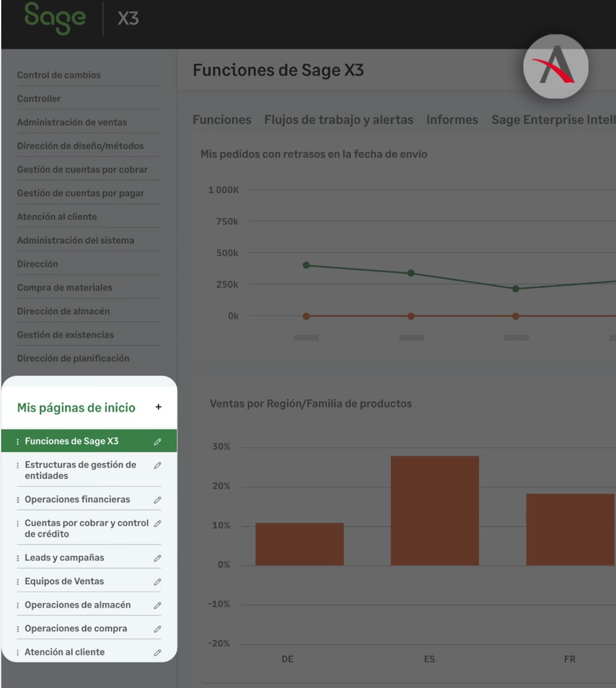Click pencil icon beside Operaciones de almacén

coord(157,605)
